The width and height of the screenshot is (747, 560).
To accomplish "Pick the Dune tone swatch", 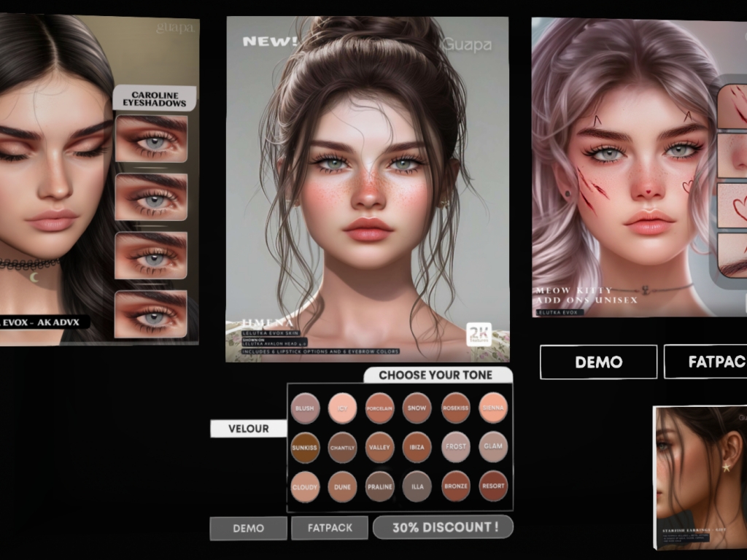I will (x=342, y=487).
